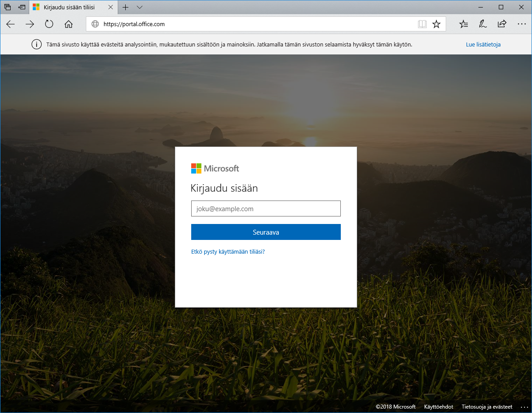Click the Seuraava button
This screenshot has width=532, height=413.
coord(266,232)
